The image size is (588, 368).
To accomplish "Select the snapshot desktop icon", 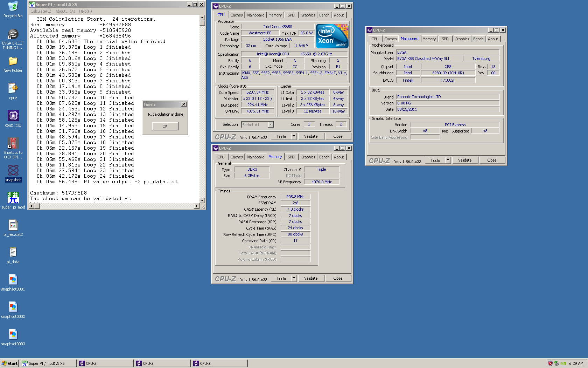I will [x=13, y=173].
